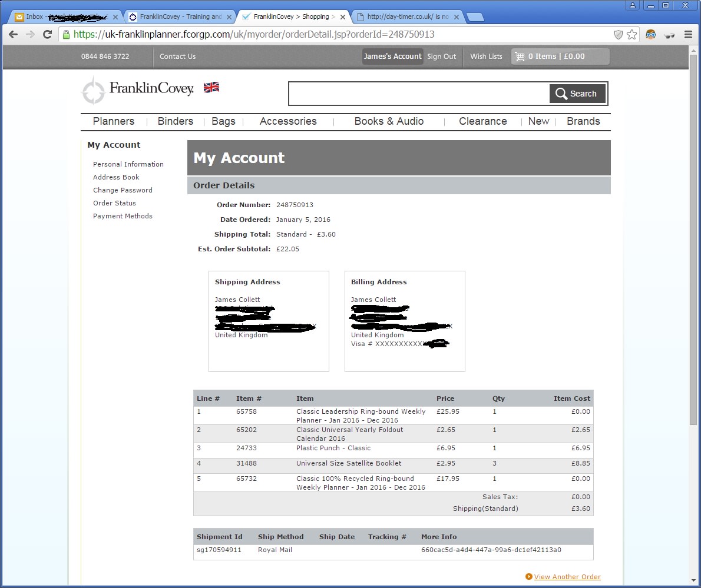Click the page vertical scrollbar
The height and width of the screenshot is (588, 701).
tap(693, 235)
